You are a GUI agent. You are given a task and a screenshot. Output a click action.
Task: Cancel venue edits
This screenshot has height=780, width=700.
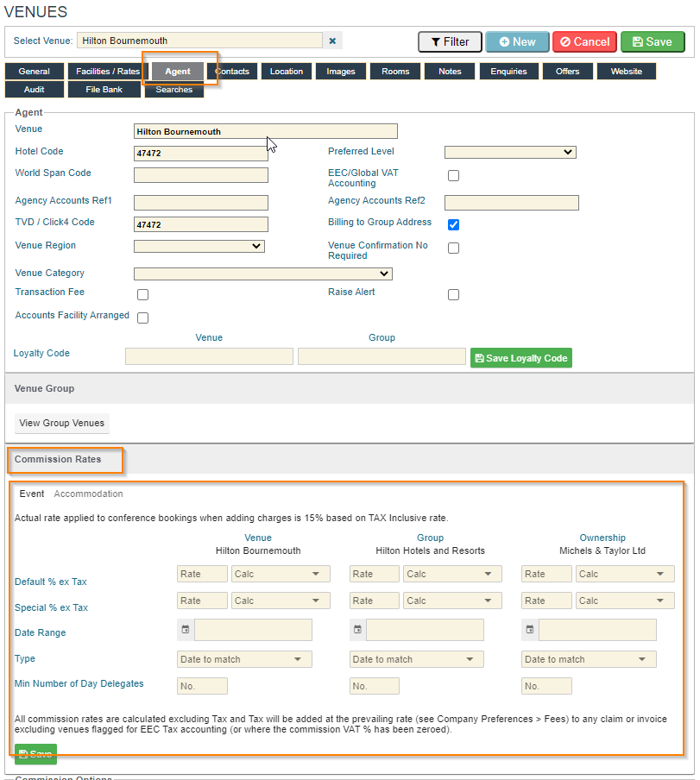[x=584, y=41]
